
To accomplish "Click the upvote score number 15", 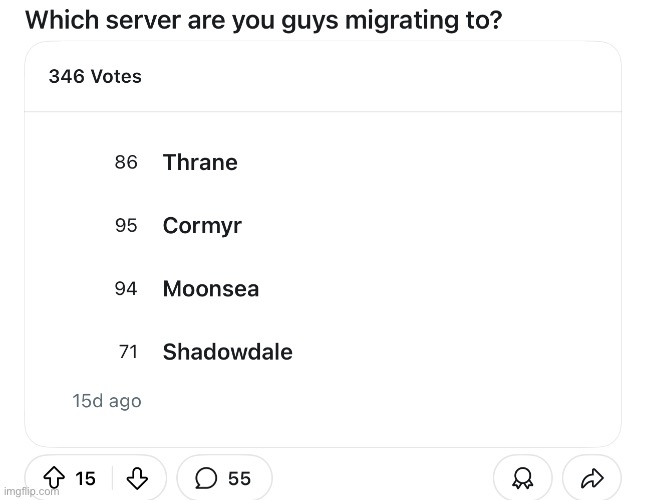I will coord(86,478).
